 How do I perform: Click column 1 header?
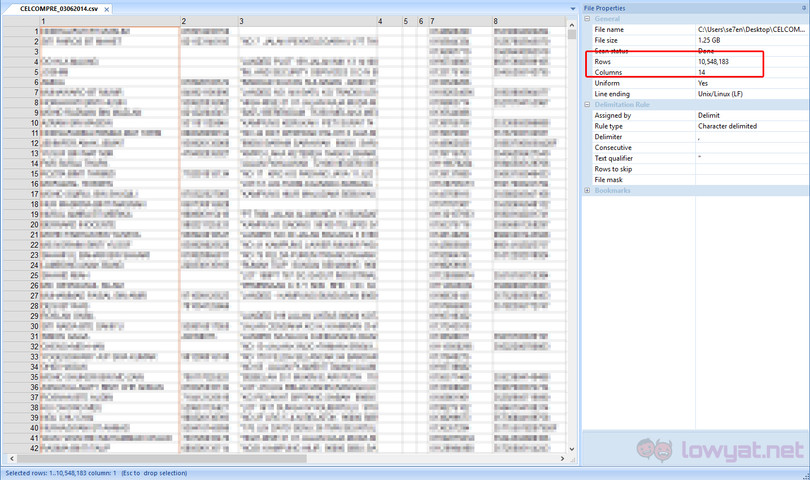[x=108, y=21]
